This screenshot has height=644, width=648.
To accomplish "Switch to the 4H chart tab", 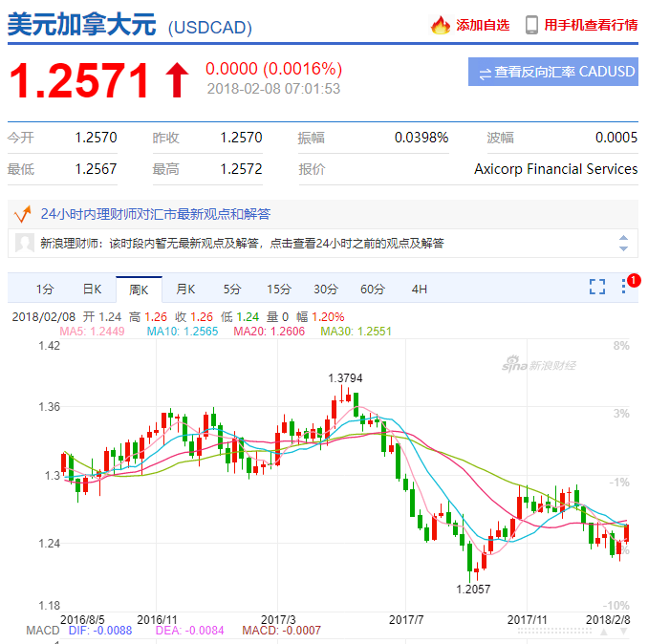I will (419, 290).
